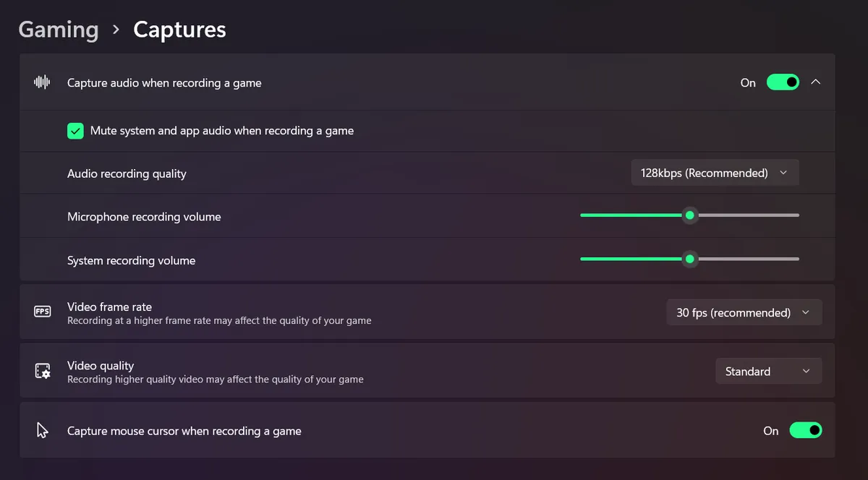
Task: Click the Video frame rate row title
Action: pyautogui.click(x=109, y=307)
